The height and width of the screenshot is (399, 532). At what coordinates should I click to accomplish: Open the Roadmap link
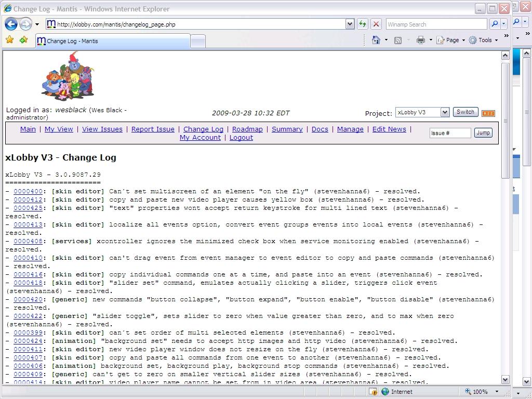(247, 129)
